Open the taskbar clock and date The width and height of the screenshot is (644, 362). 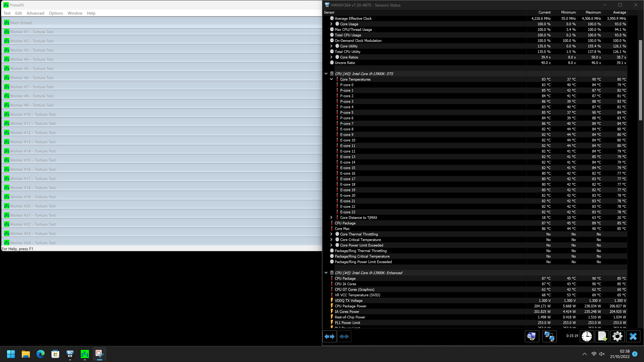(x=620, y=354)
